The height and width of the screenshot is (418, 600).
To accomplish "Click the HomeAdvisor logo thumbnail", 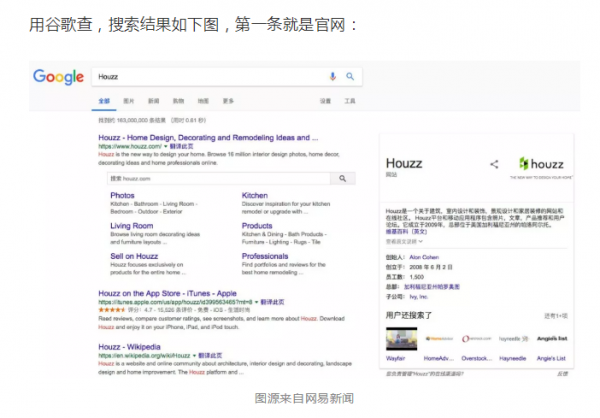I will (x=439, y=338).
